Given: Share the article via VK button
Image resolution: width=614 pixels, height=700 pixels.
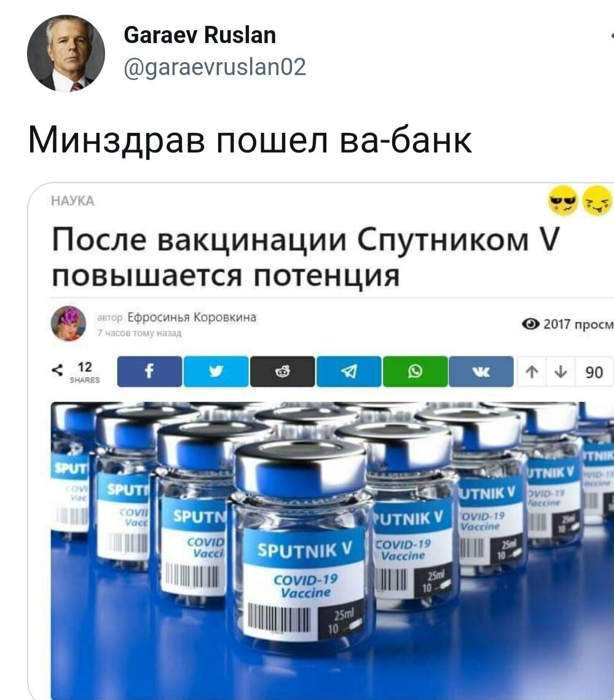Looking at the screenshot, I should point(481,371).
